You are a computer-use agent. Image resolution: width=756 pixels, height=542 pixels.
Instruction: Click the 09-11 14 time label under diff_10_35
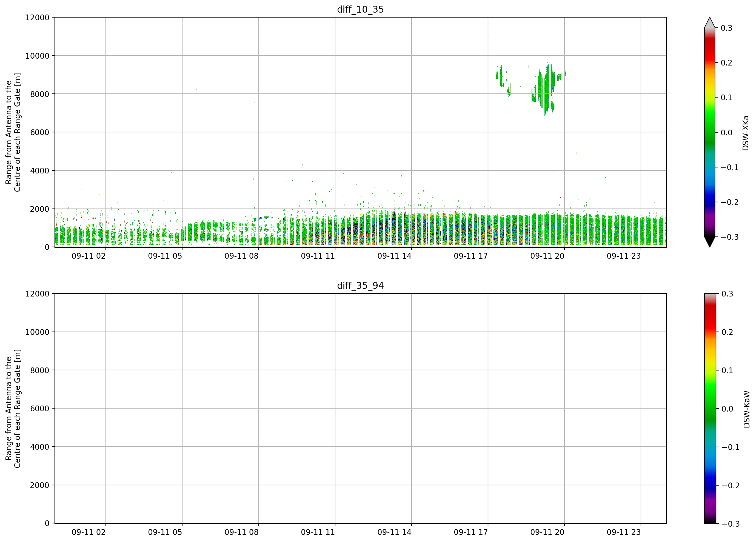tap(394, 256)
